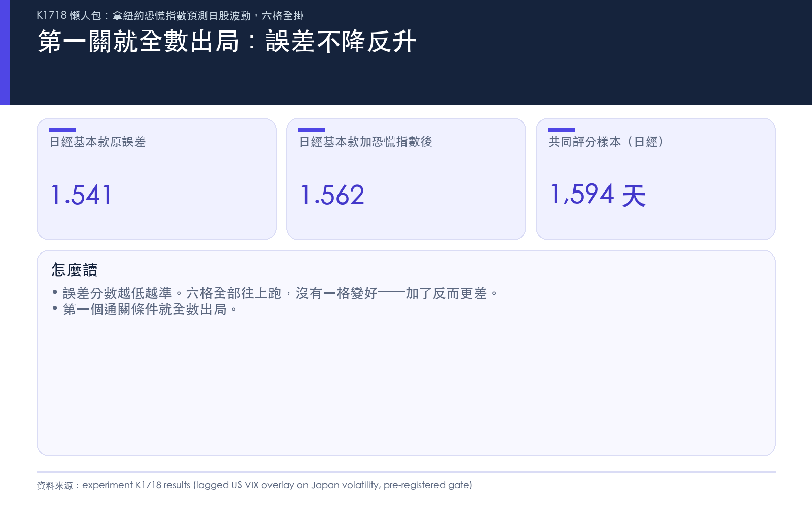Click the card label 日經基本款加恐慌指數後
The image size is (812, 508).
365,142
